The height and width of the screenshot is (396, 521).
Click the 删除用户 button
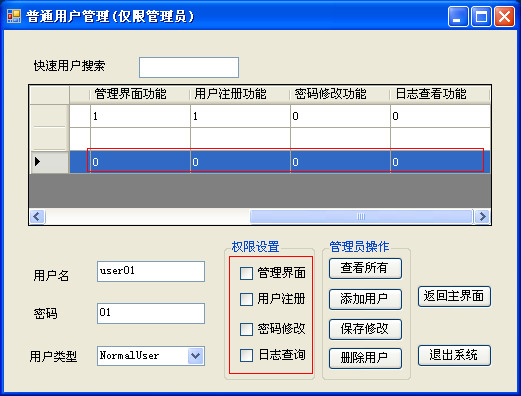365,358
